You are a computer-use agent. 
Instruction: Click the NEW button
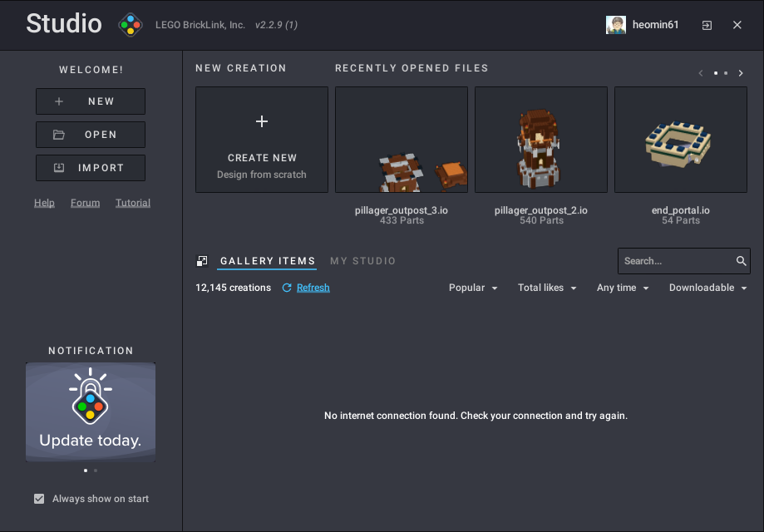click(91, 101)
